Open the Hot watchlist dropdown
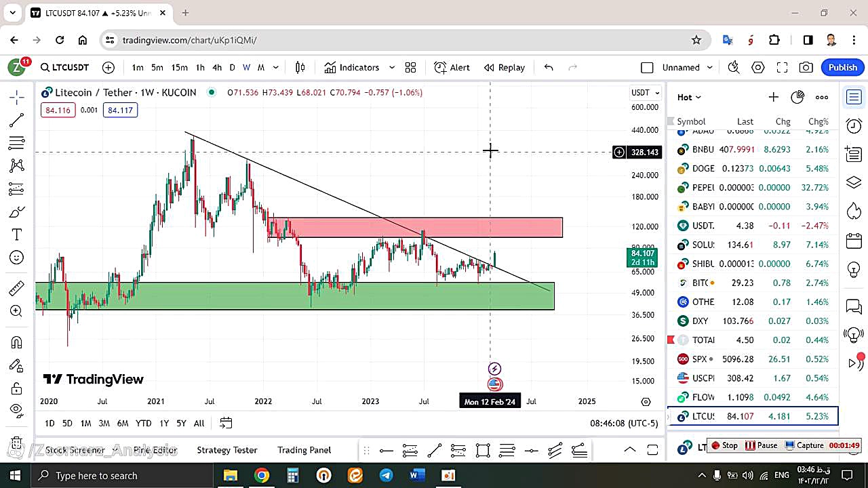 [x=689, y=97]
